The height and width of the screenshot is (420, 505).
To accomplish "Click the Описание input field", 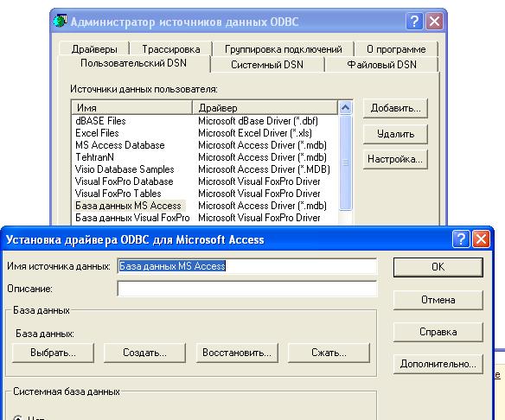I will 247,289.
